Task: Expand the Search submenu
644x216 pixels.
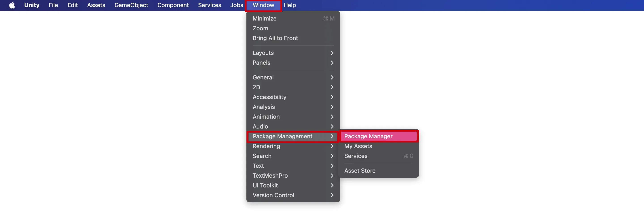Action: (x=293, y=156)
